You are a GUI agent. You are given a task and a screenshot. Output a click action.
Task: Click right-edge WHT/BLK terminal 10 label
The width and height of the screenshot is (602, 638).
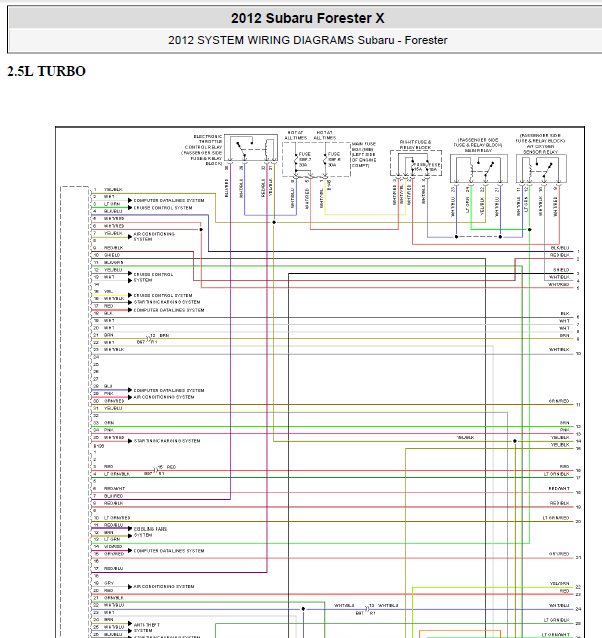pyautogui.click(x=559, y=350)
